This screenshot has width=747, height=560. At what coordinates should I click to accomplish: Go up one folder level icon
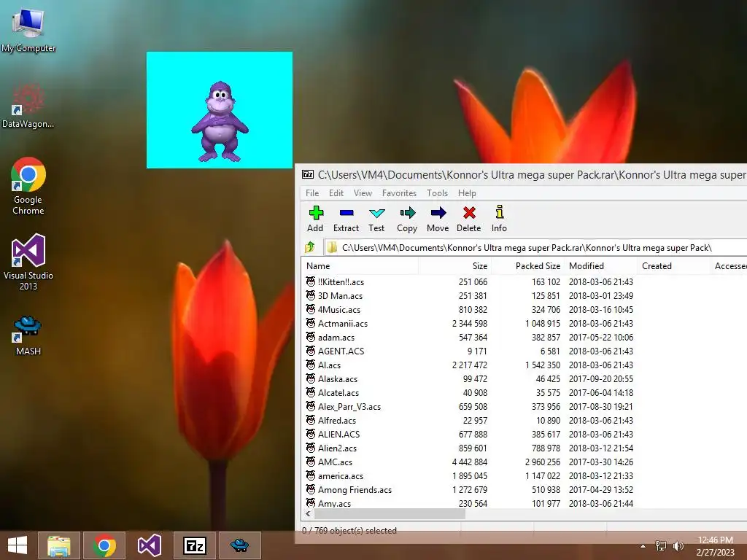(309, 247)
